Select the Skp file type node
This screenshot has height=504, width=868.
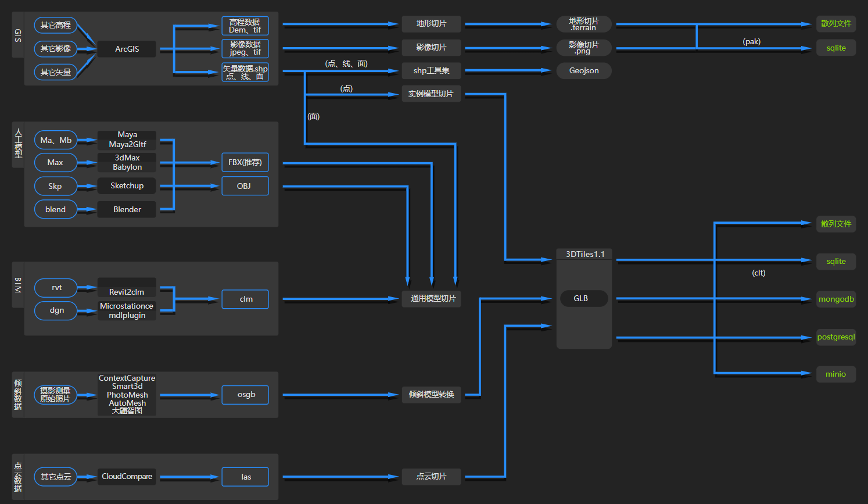(56, 186)
